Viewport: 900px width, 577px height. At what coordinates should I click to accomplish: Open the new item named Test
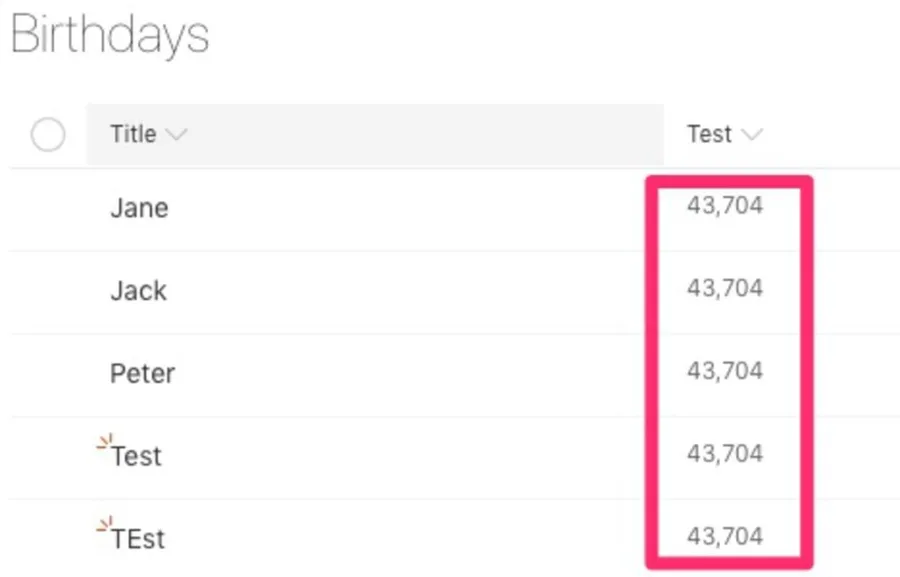[x=137, y=457]
